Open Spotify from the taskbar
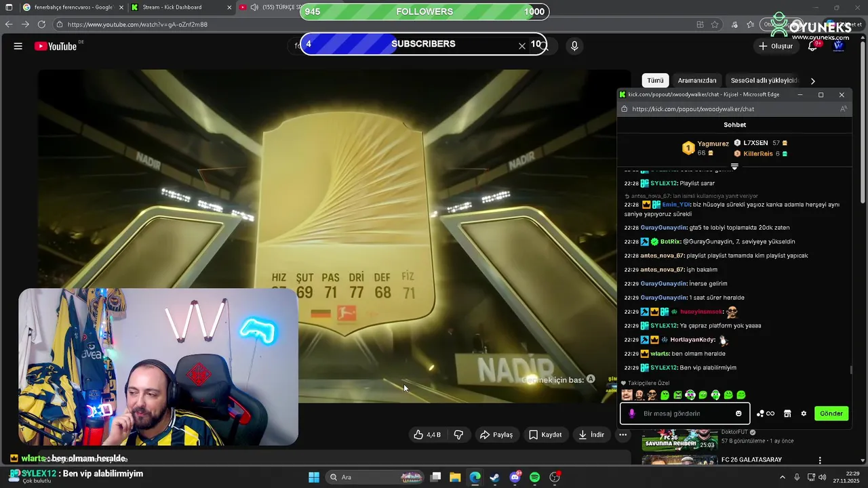 (534, 477)
